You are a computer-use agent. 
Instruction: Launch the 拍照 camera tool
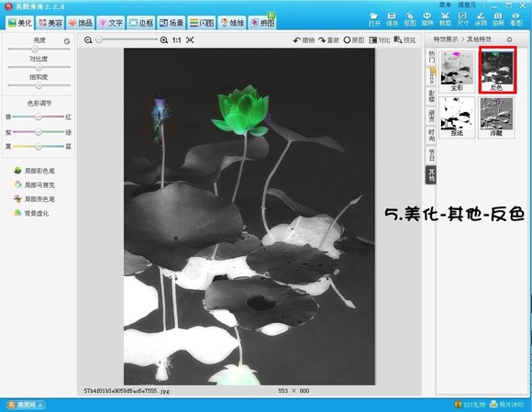click(x=498, y=19)
